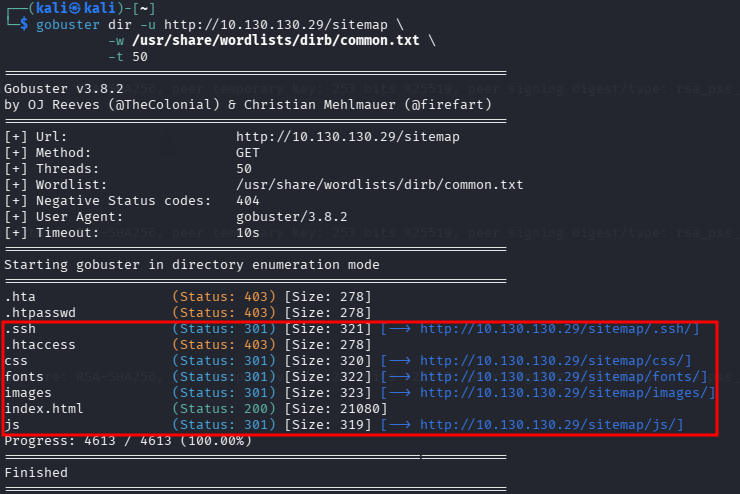Click the 'Gobuster v3.8.2' version line
740x494 pixels.
point(64,89)
